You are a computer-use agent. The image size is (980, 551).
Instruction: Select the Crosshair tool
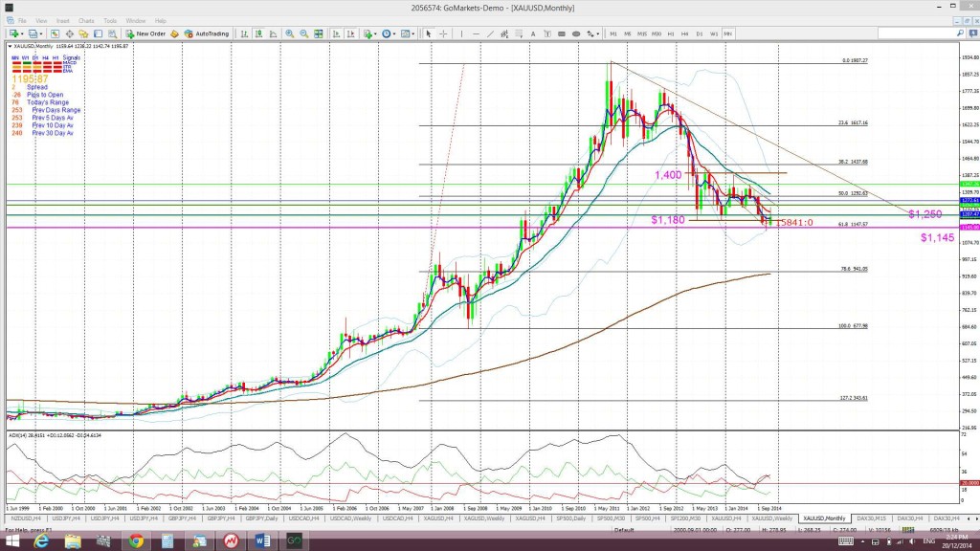click(x=443, y=33)
